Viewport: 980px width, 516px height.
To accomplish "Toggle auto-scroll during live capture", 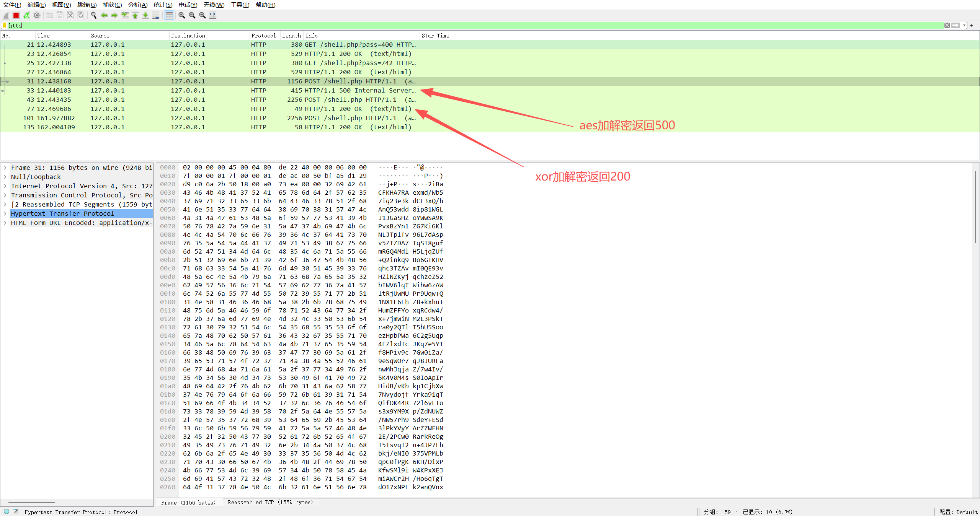I will pyautogui.click(x=156, y=15).
